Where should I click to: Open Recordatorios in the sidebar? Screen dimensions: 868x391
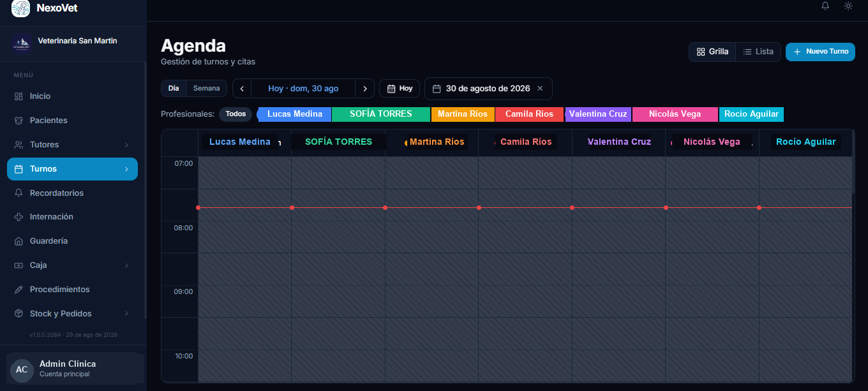[72, 193]
